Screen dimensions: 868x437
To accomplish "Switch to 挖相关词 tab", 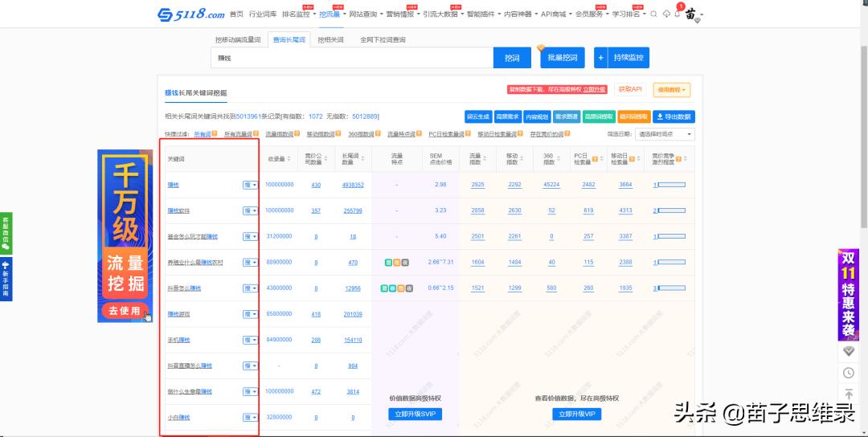I will [x=330, y=40].
